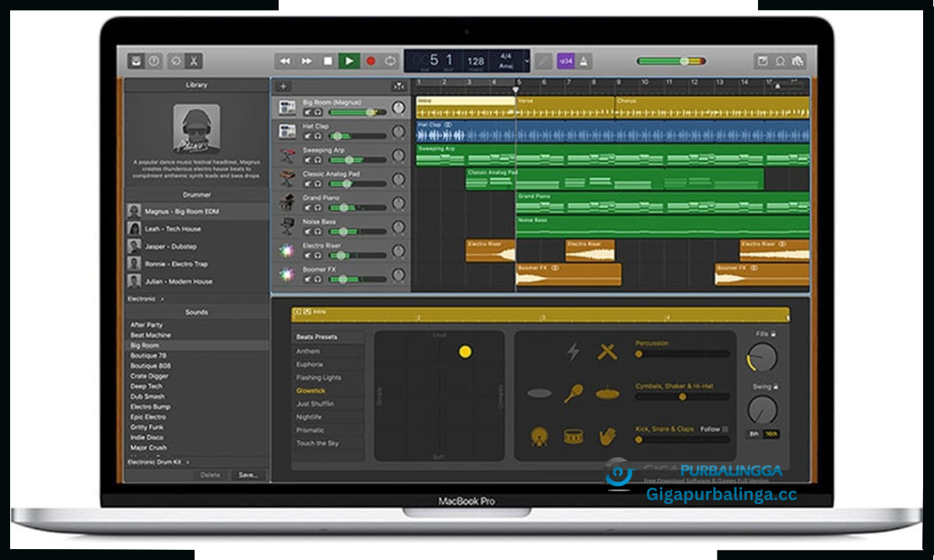Click the pan knob of the Noise Bass track

click(x=399, y=227)
